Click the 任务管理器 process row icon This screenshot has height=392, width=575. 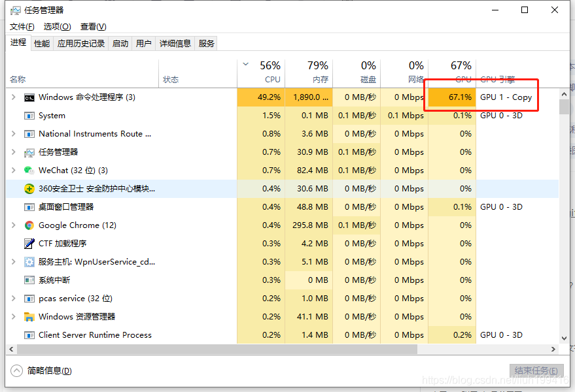[29, 152]
